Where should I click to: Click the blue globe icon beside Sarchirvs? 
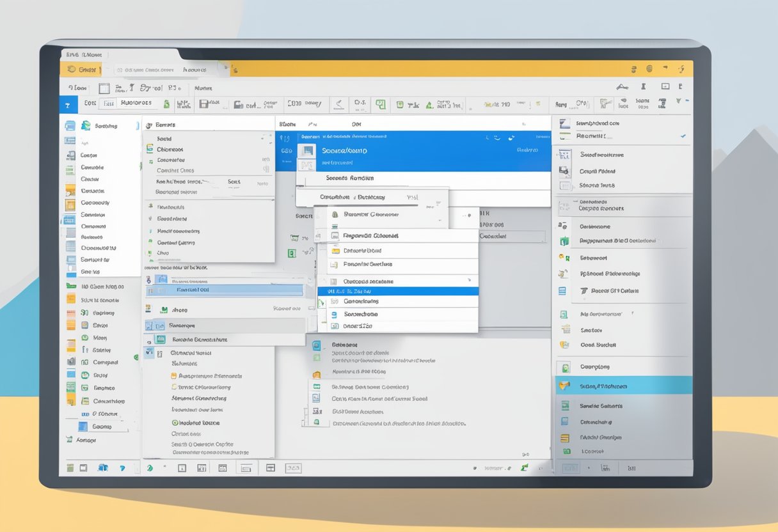(x=85, y=125)
